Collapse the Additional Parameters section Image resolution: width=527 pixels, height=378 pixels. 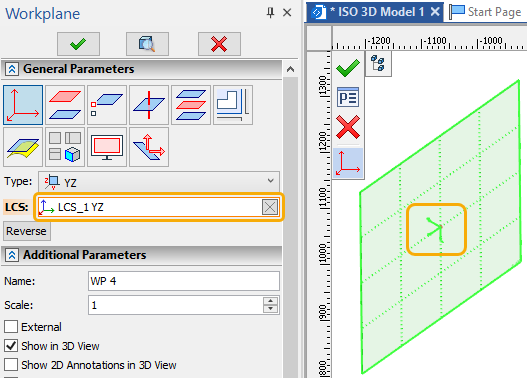tap(12, 255)
